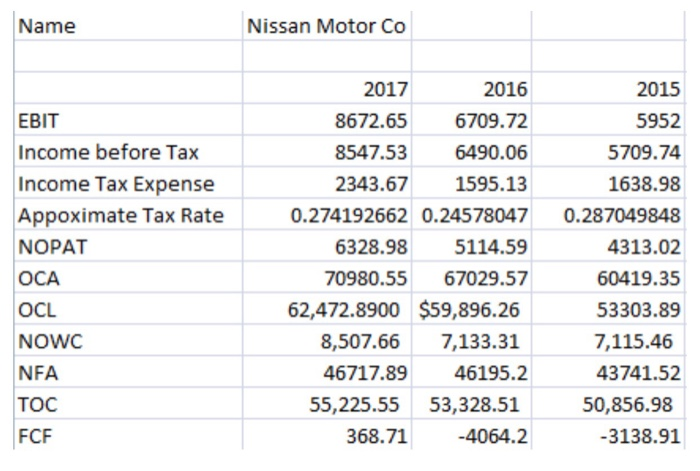
Task: Select the NOPAT row label
Action: click(x=128, y=246)
